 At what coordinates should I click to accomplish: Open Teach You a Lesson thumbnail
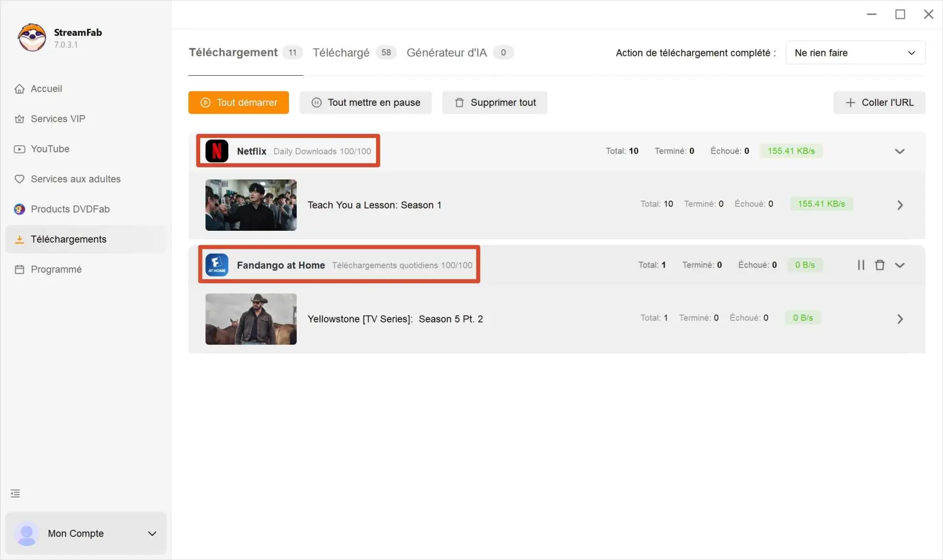(x=251, y=205)
